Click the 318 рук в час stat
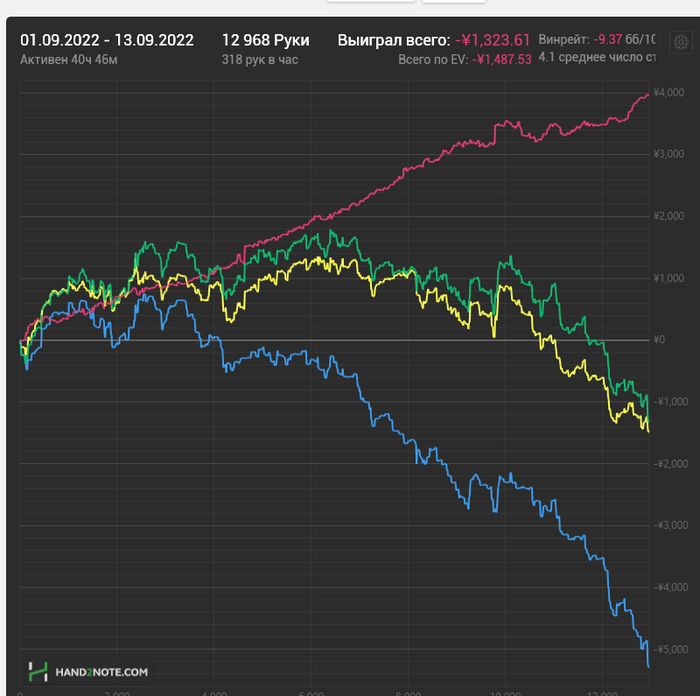The height and width of the screenshot is (696, 700). point(261,59)
